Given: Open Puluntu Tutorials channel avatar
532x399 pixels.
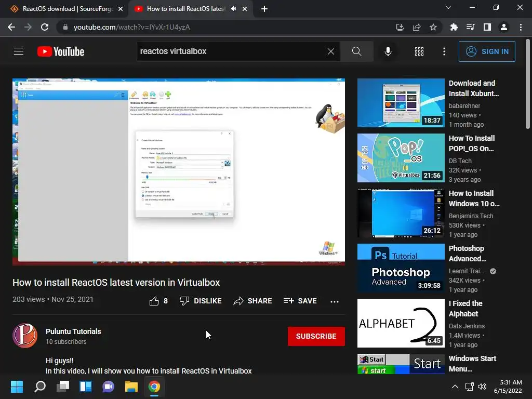Looking at the screenshot, I should coord(25,336).
